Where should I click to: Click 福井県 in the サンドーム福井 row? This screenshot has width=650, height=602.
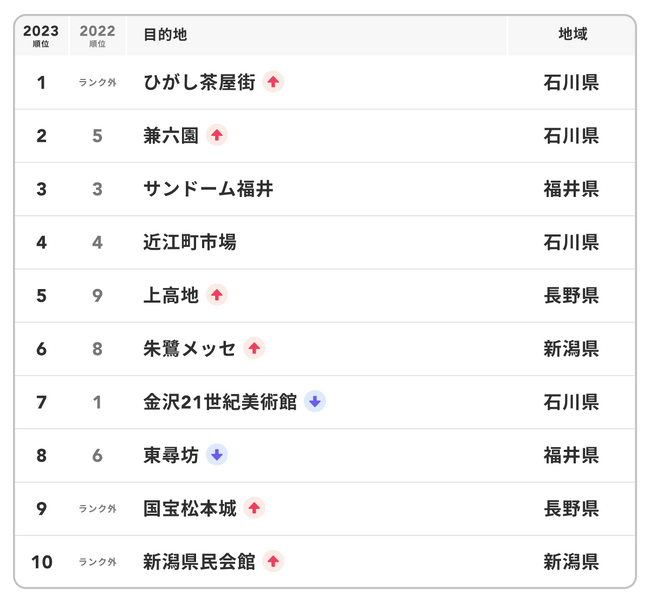click(571, 189)
